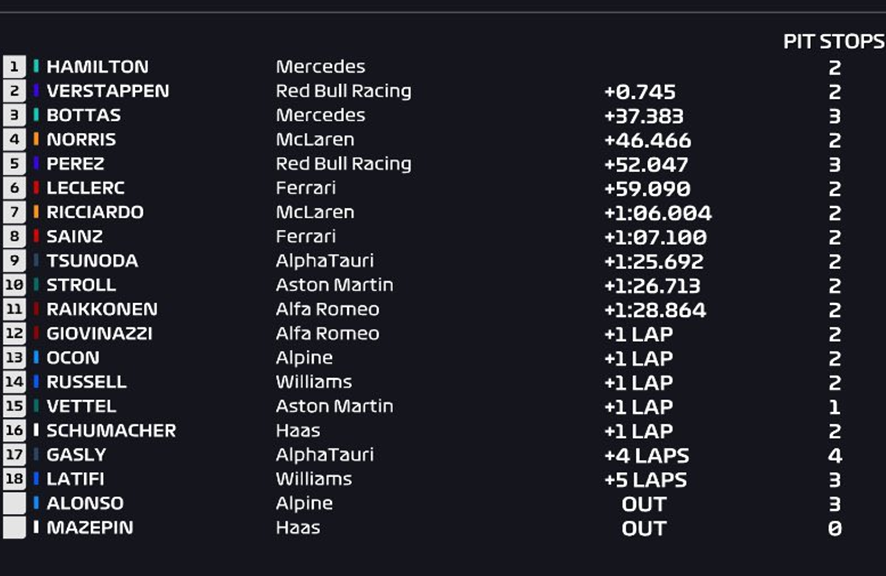Click Vettel's pit stop count of 1

[x=835, y=407]
